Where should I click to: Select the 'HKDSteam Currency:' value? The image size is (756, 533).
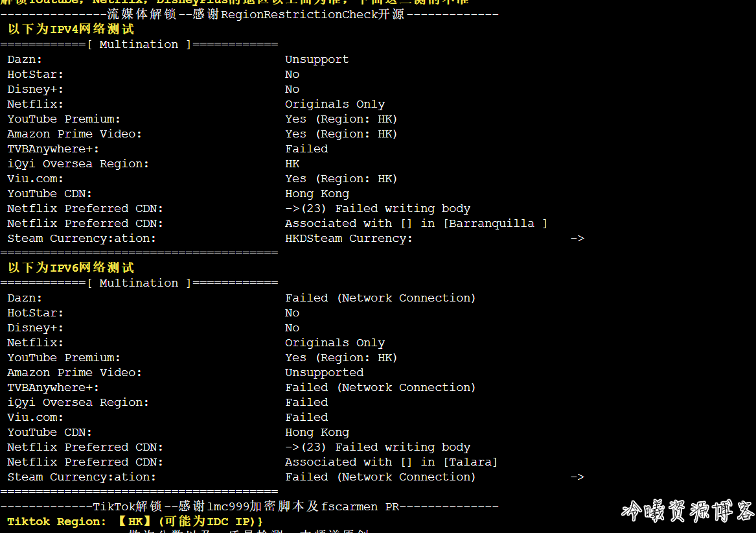[x=349, y=239]
